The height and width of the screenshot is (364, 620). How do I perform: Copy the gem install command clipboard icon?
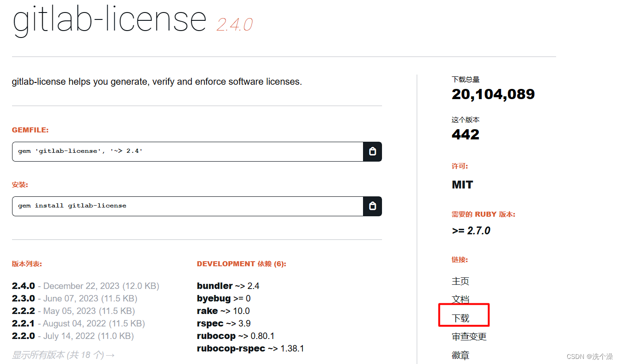(x=372, y=206)
